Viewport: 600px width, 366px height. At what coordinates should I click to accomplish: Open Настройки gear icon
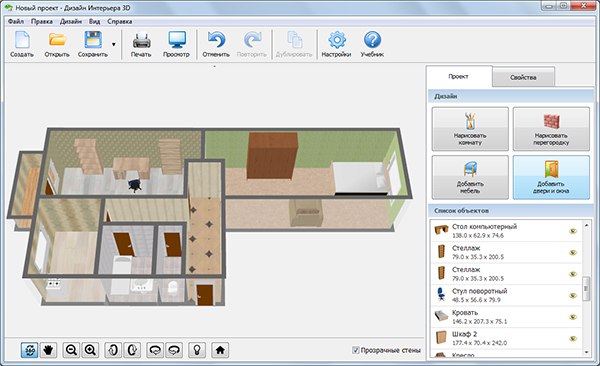(x=337, y=40)
